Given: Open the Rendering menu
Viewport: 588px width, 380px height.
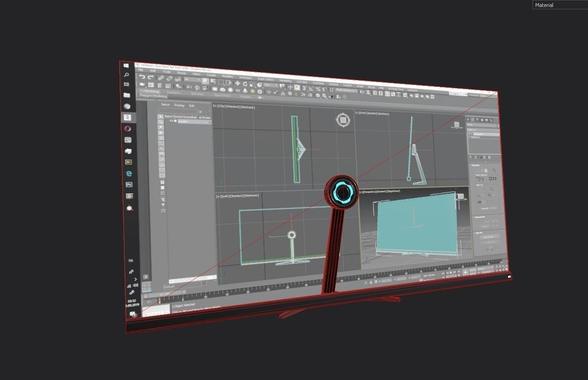Looking at the screenshot, I should point(285,81).
